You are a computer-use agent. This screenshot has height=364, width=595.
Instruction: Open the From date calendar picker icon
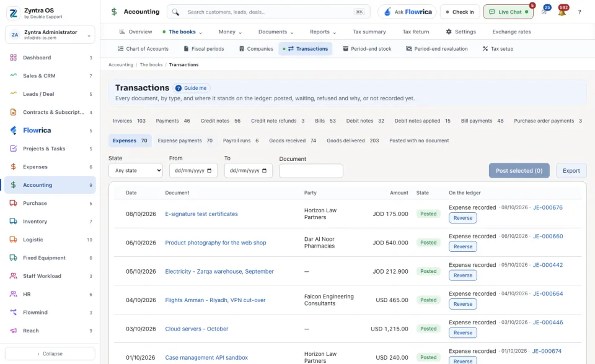(209, 171)
